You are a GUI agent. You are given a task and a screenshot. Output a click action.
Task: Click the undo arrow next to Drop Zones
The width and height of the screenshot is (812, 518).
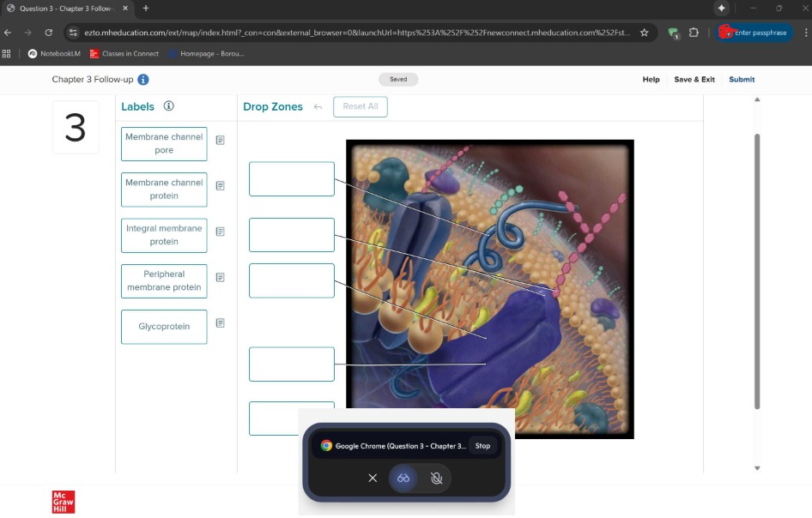click(318, 107)
